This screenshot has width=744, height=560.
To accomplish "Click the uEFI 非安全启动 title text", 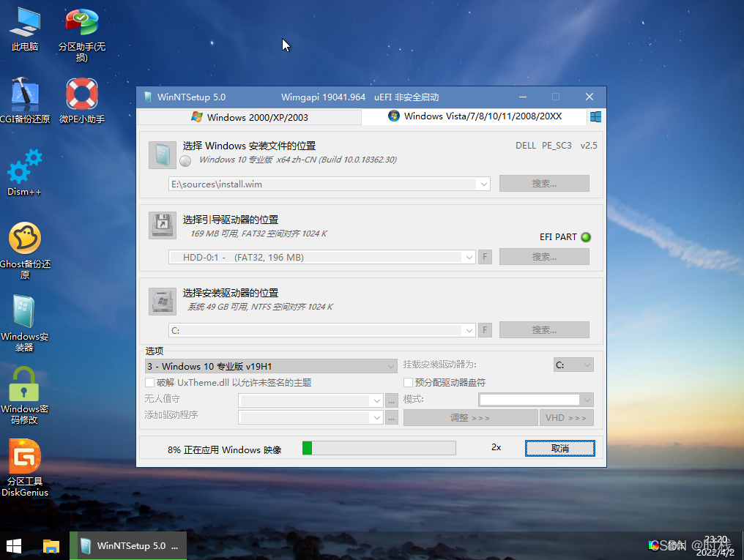I will [406, 97].
